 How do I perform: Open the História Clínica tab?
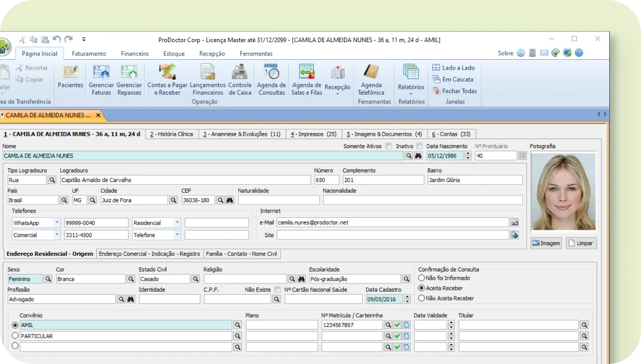[171, 134]
